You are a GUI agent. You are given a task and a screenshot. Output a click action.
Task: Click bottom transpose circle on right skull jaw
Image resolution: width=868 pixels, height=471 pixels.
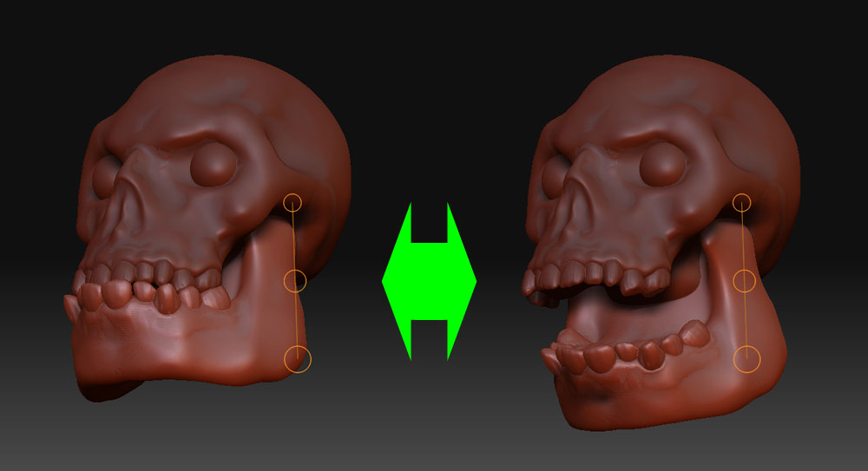coord(747,359)
